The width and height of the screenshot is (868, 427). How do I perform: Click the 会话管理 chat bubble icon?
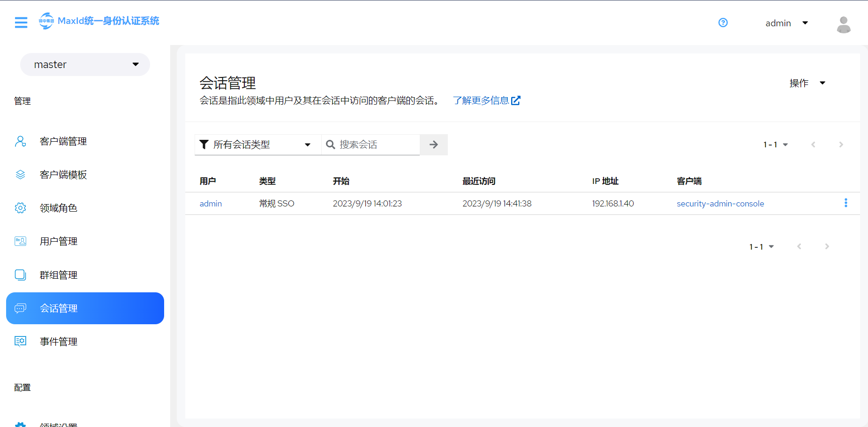click(21, 308)
